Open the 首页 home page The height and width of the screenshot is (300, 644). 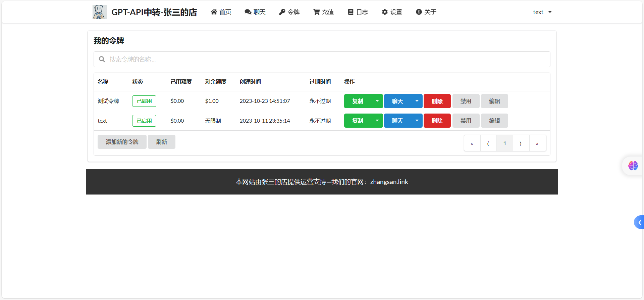click(x=221, y=12)
